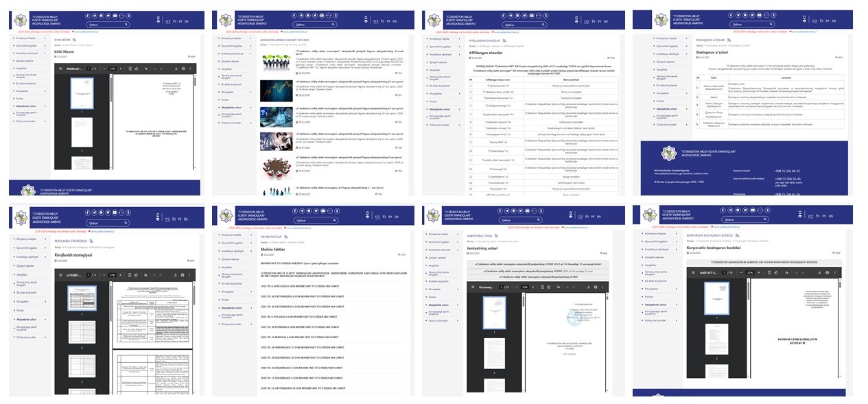Toggle the thumbnail sidebar in the Ichki Nizom PDF

[x=60, y=69]
